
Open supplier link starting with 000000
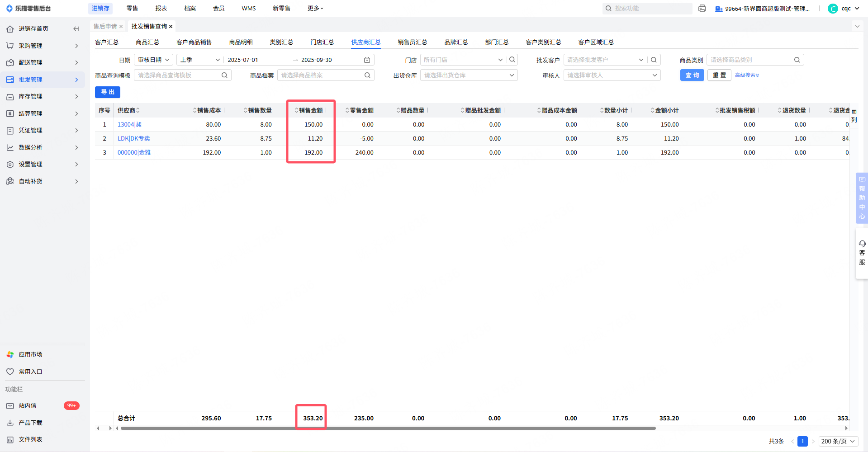[134, 153]
